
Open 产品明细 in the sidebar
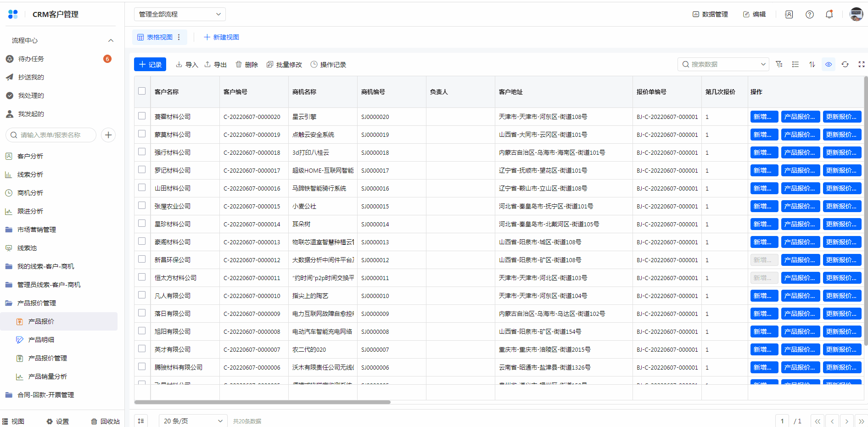(x=41, y=340)
